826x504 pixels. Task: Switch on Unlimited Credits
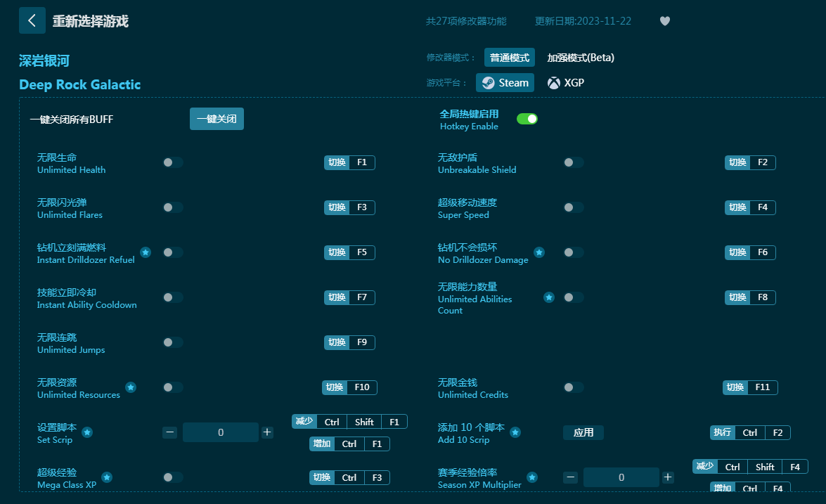coord(573,387)
